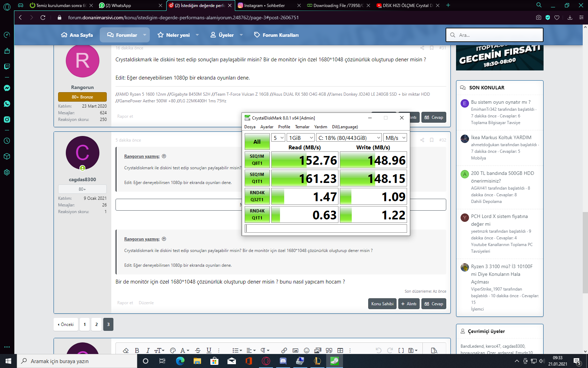Apply underline in the reply editor
Viewport: 588px width, 368px height.
pyautogui.click(x=209, y=350)
